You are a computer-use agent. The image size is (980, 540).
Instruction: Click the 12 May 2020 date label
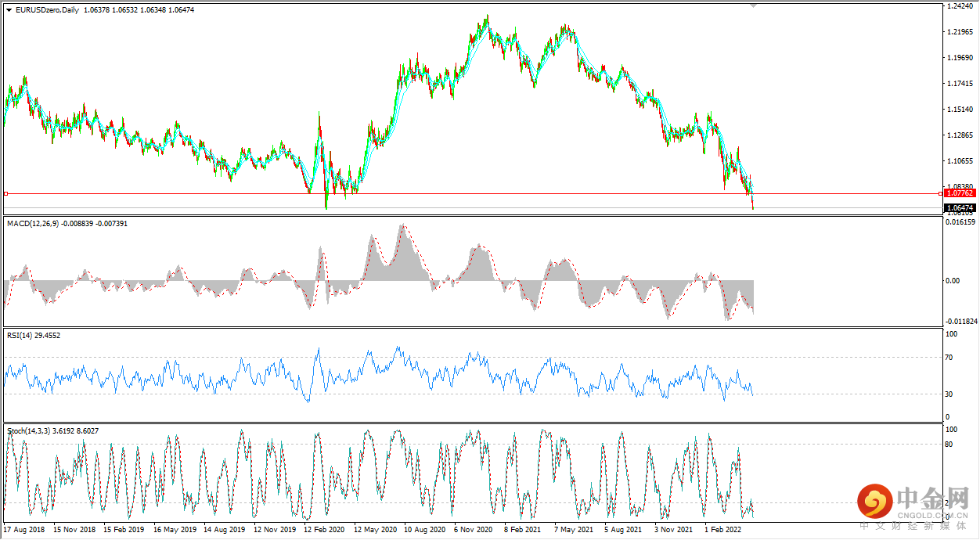pyautogui.click(x=374, y=529)
